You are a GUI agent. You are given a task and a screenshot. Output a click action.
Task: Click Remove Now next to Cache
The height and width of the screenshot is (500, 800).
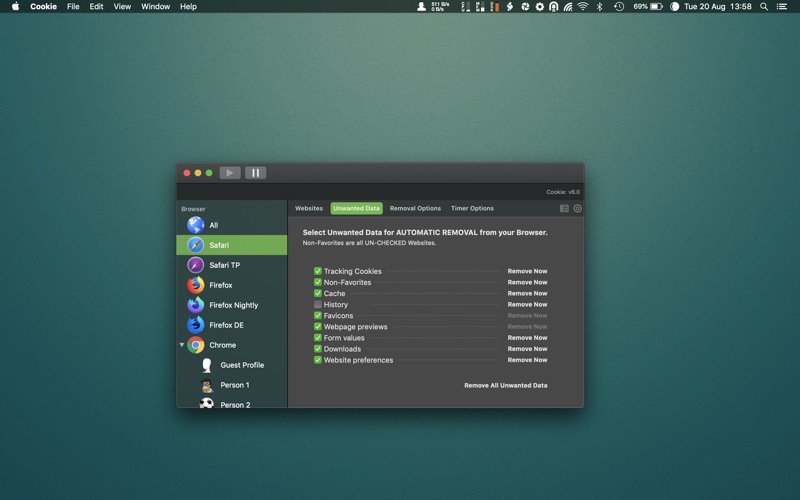[527, 293]
